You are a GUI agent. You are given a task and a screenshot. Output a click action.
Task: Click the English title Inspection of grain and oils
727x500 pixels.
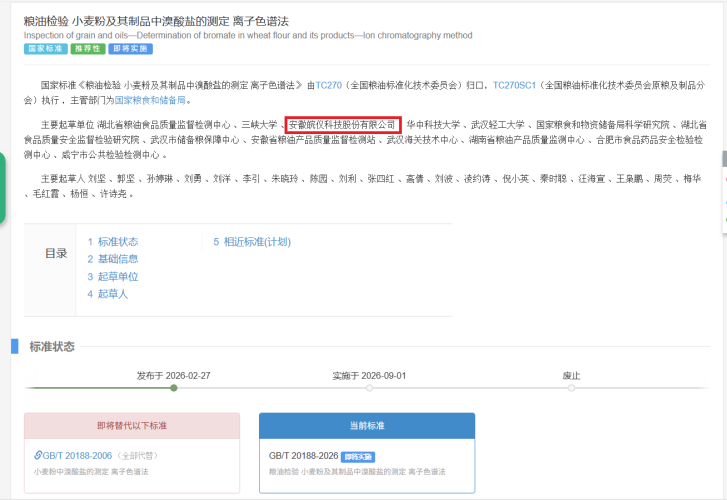pyautogui.click(x=248, y=35)
